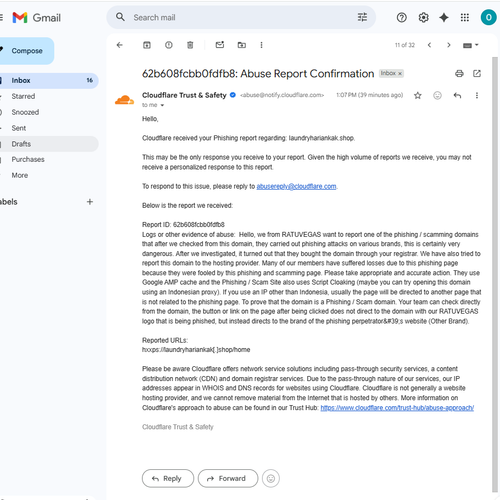Click the verified sender checkmark badge
Screen dimensions: 500x500
click(x=233, y=95)
